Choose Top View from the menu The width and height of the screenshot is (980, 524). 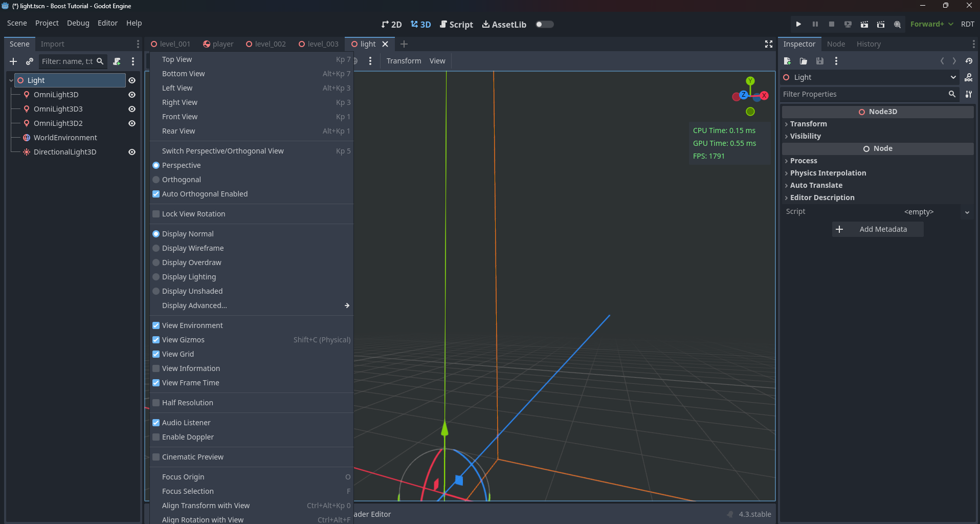point(252,59)
